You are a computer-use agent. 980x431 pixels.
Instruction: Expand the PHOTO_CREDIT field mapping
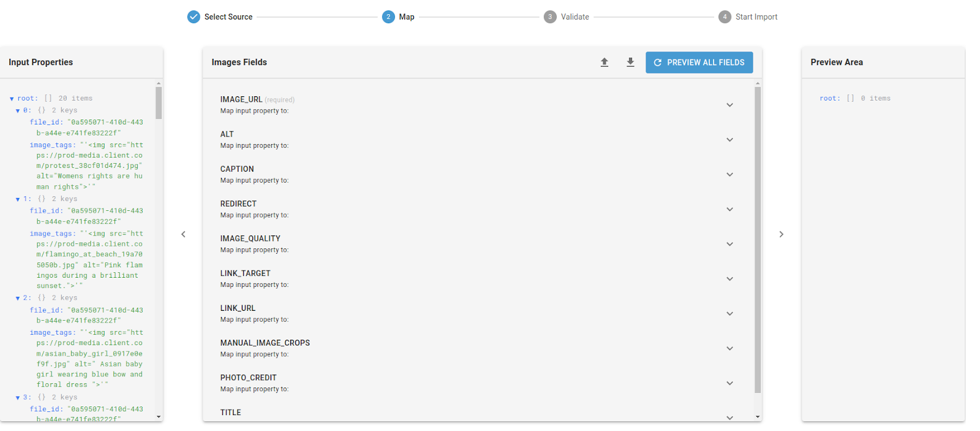tap(729, 383)
